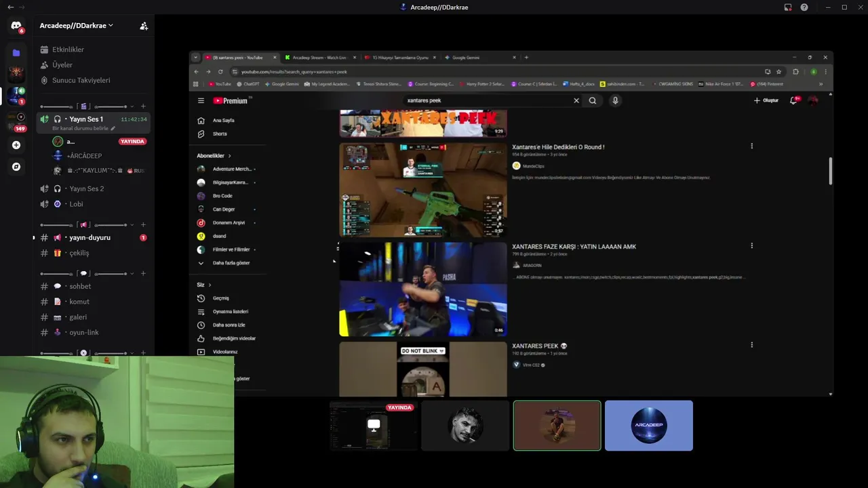Expand 'Daha fazla göster' subscriptions list
868x488 pixels.
point(231,263)
